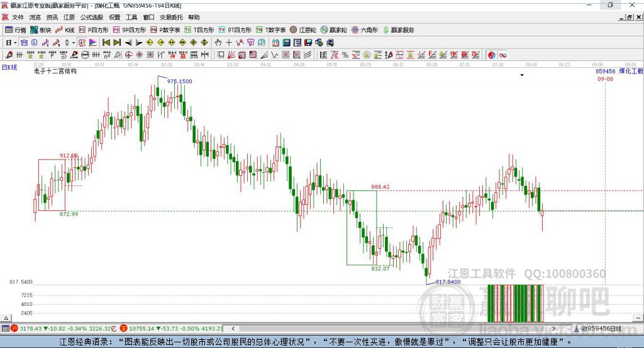The width and height of the screenshot is (644, 348).
Task: Click the percent retracement tool icon
Action: [x=345, y=55]
